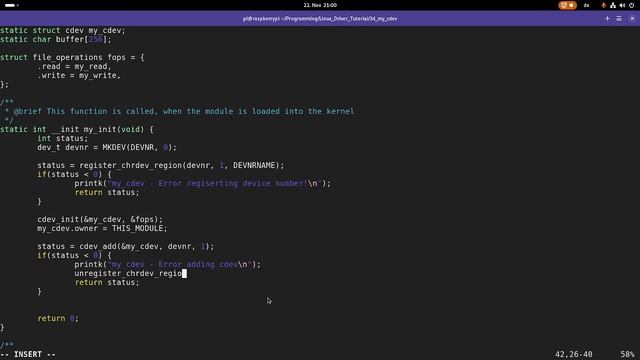Click the '.write = my_write,' line
The height and width of the screenshot is (360, 640).
coord(79,76)
